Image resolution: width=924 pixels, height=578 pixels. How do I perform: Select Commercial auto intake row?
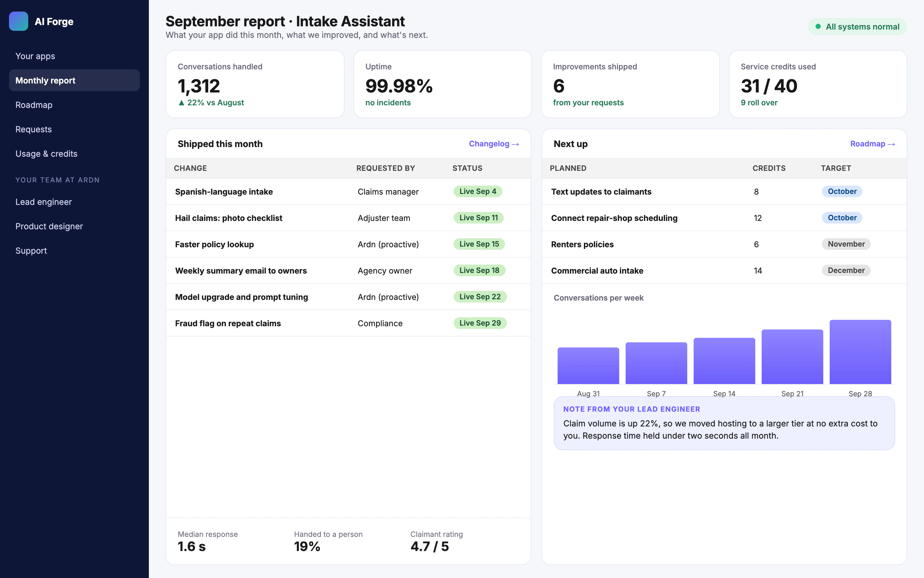[724, 271]
